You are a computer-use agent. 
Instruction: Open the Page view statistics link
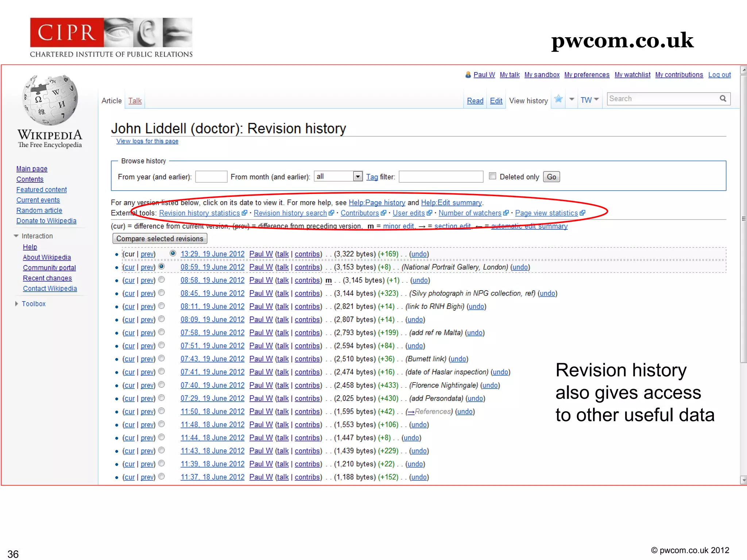(x=546, y=213)
